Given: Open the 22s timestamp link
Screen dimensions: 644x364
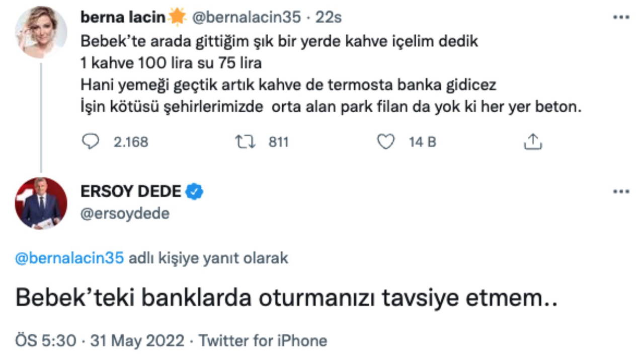Looking at the screenshot, I should (x=329, y=17).
